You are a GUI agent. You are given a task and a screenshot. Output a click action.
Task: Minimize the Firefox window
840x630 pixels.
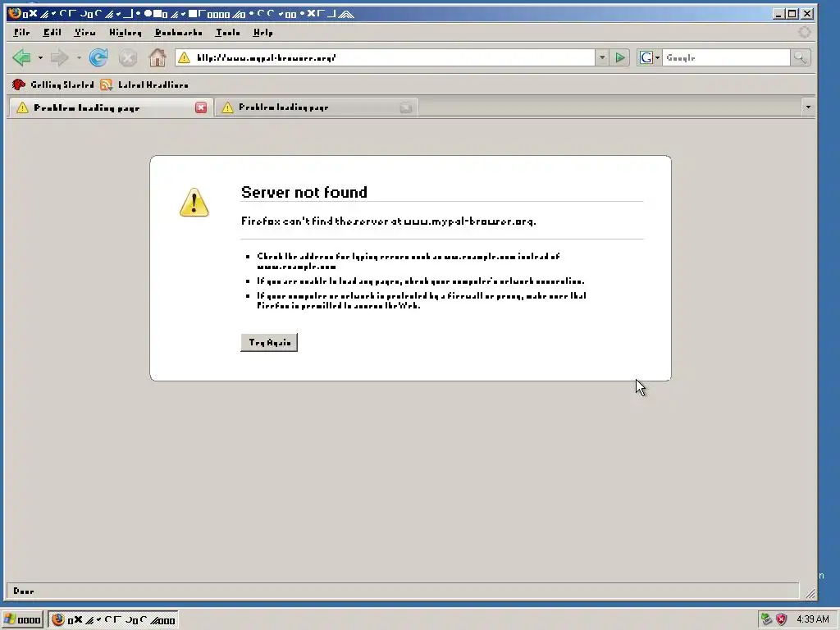coord(779,14)
